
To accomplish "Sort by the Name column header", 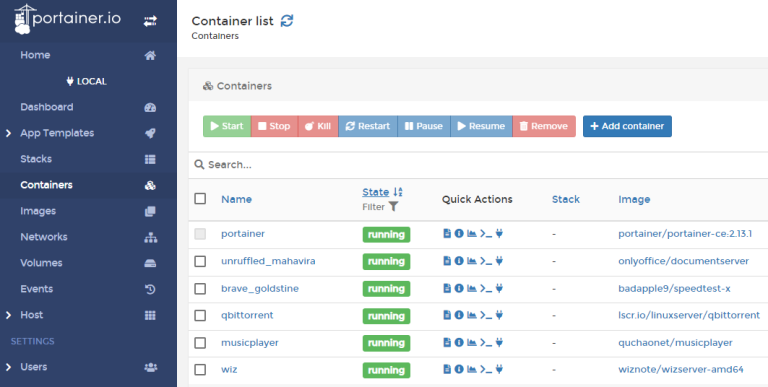I will pyautogui.click(x=237, y=199).
